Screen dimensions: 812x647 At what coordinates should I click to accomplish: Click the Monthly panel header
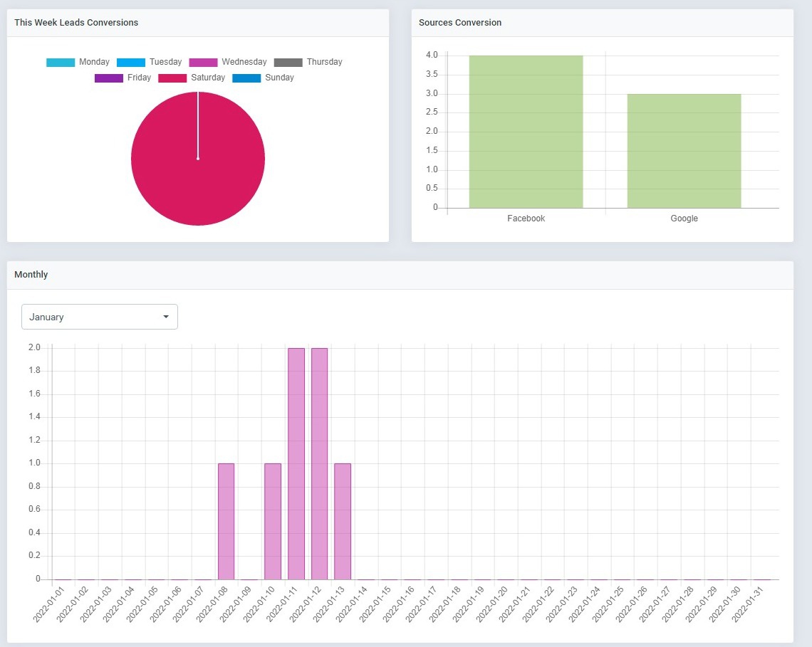click(31, 275)
